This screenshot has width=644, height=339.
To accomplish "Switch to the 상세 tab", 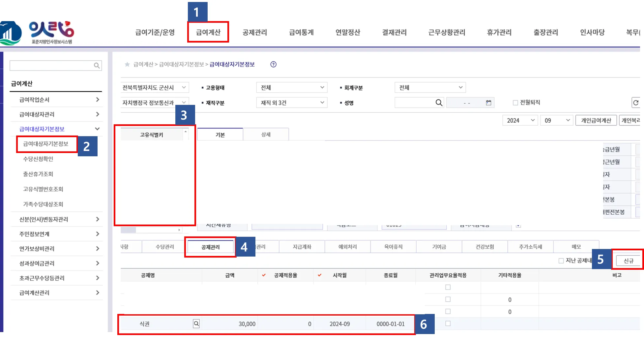I will point(266,135).
